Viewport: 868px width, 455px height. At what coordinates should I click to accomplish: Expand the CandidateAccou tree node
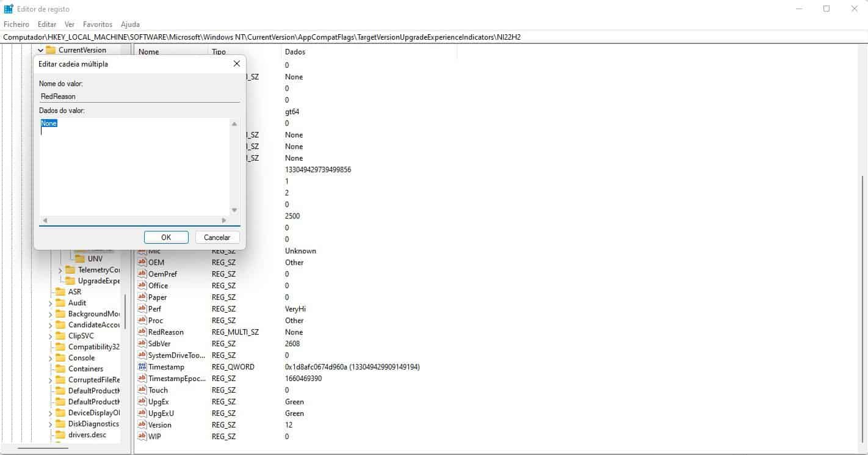51,325
